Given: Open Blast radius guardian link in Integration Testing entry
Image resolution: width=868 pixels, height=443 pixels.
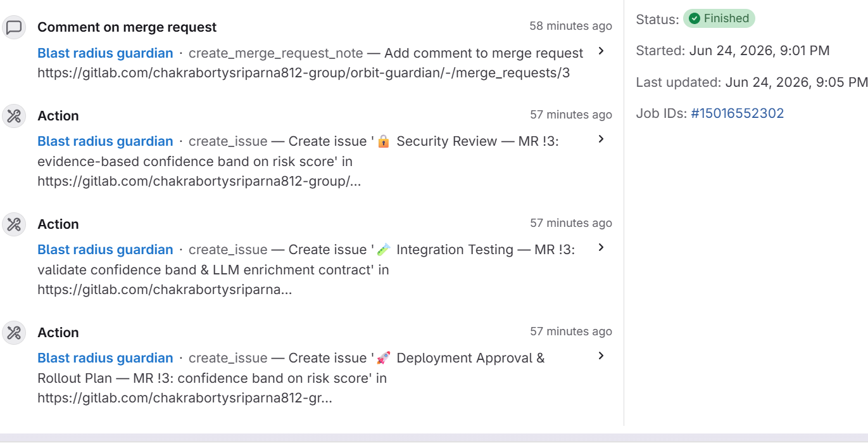Looking at the screenshot, I should pyautogui.click(x=105, y=250).
